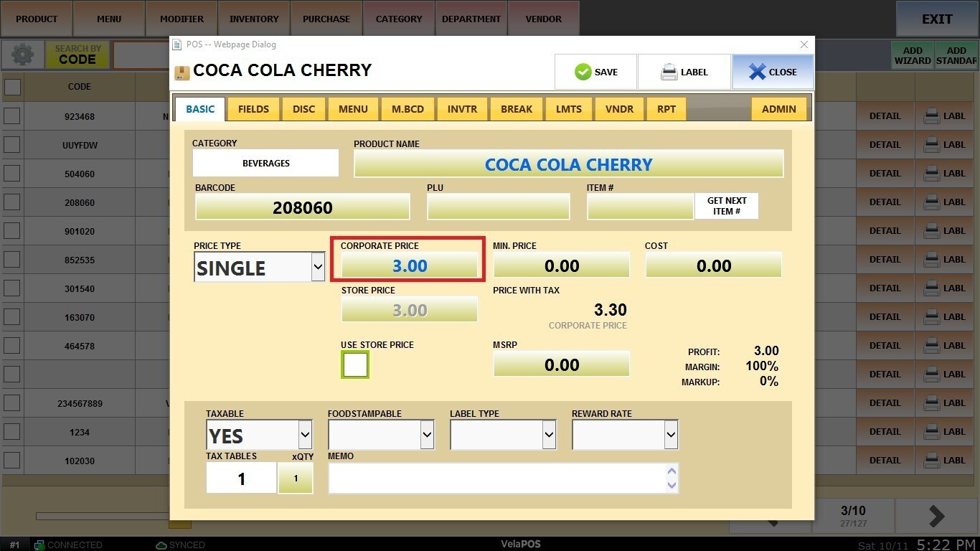Click the SEARCH BY CODE button
Image resolution: width=980 pixels, height=551 pixels.
click(x=77, y=55)
